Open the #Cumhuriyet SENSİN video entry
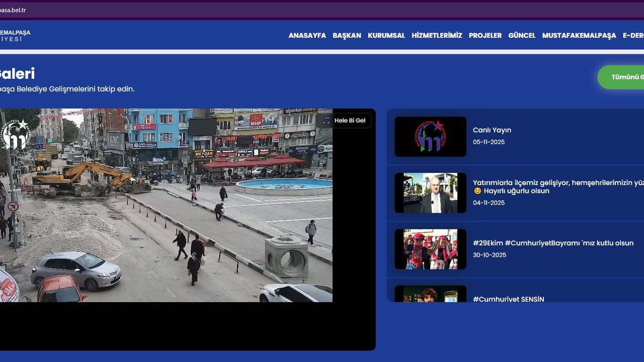This screenshot has height=362, width=644. tap(508, 299)
